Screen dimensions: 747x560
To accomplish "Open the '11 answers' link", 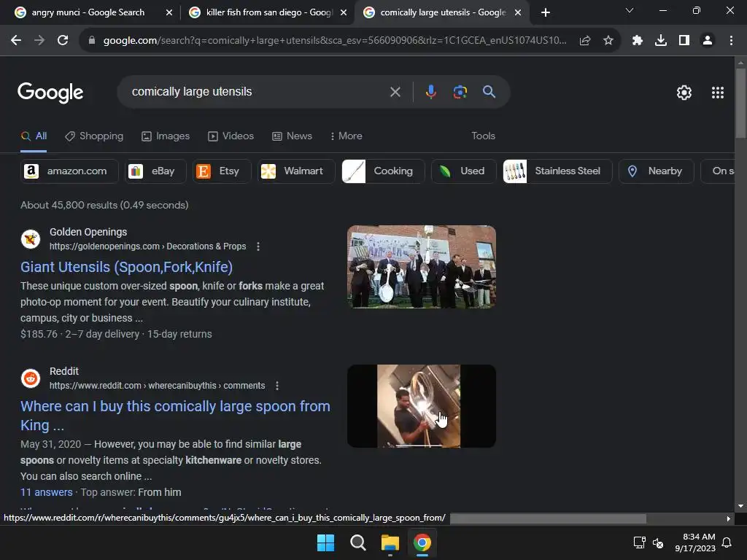I will (46, 492).
